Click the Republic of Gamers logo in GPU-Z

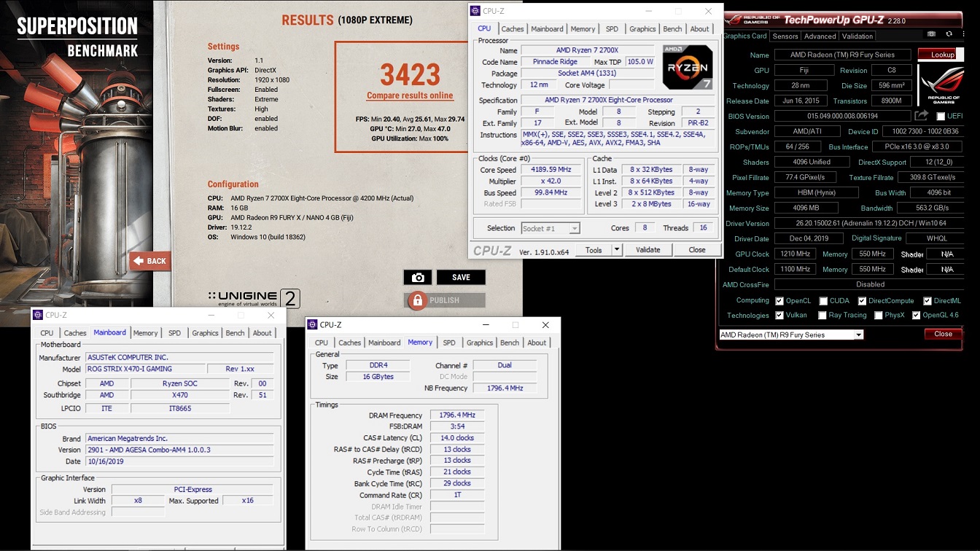tap(942, 86)
